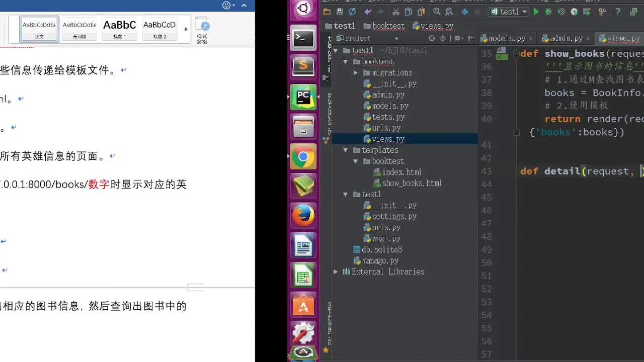
Task: Hide the Project panel with the hide icon
Action: coord(471,38)
